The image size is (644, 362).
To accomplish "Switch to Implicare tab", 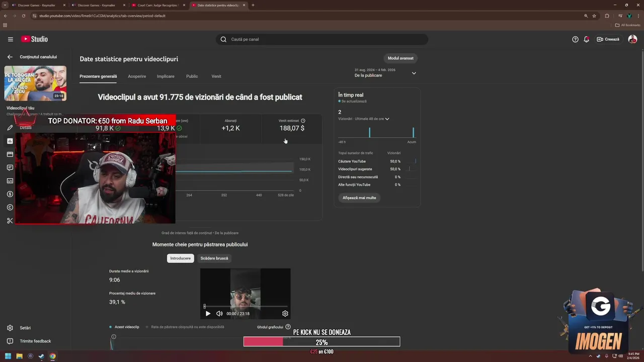I will click(166, 76).
